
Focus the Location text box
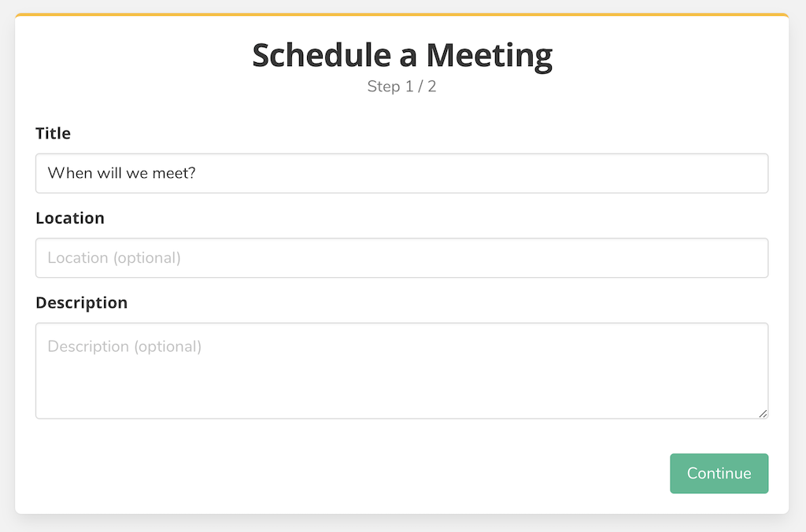click(x=401, y=258)
